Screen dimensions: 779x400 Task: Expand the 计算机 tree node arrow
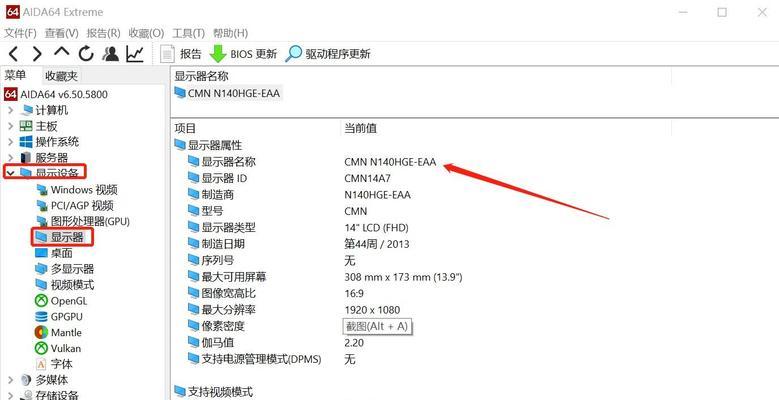[x=10, y=110]
